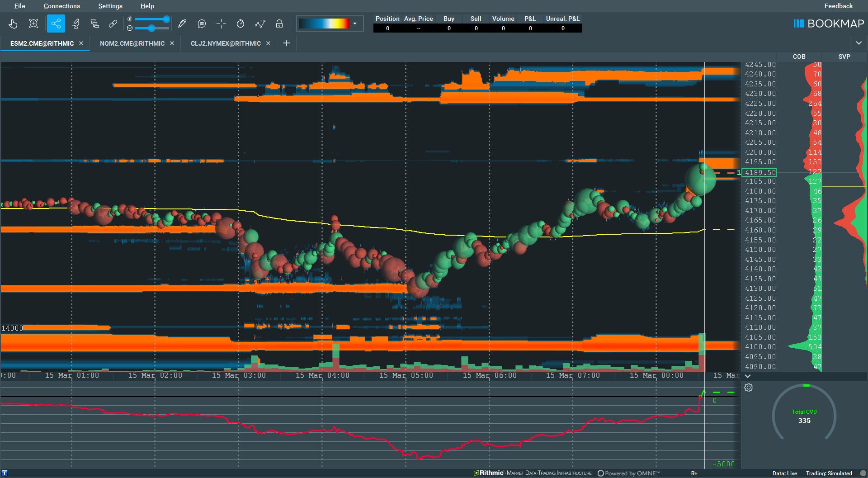Viewport: 868px width, 478px height.
Task: Click the brightness sun icon
Action: pyautogui.click(x=130, y=19)
